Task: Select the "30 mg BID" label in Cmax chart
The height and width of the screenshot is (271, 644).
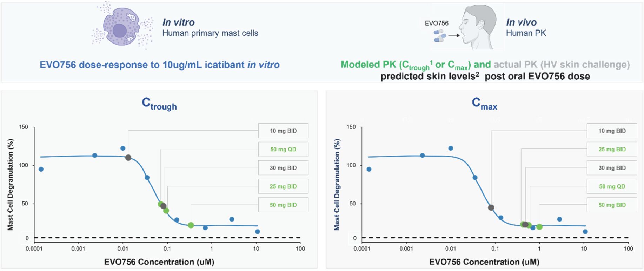Action: point(612,168)
